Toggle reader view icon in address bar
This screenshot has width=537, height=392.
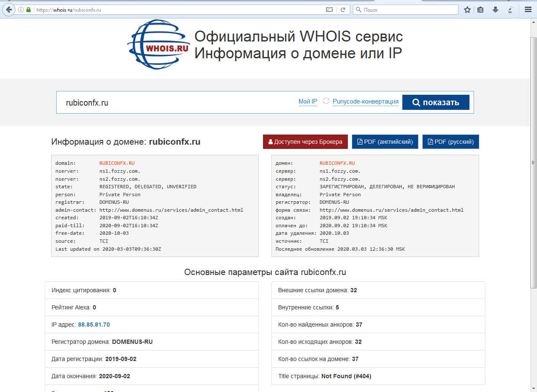329,10
